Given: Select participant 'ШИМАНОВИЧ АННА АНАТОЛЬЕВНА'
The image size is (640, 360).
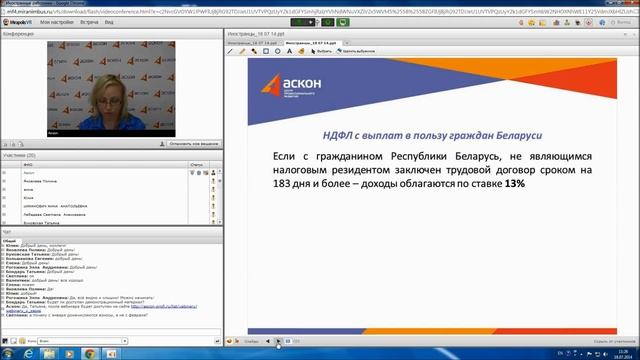Looking at the screenshot, I should [x=56, y=206].
